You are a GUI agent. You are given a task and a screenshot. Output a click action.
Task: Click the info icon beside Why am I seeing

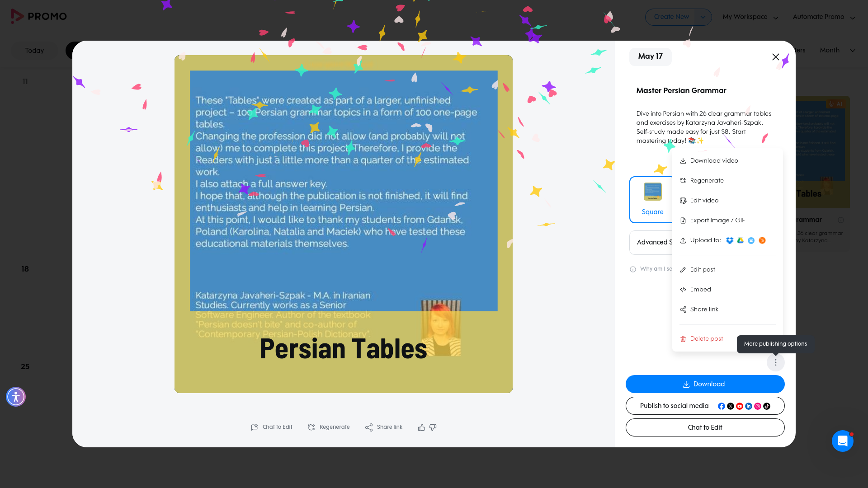click(633, 269)
